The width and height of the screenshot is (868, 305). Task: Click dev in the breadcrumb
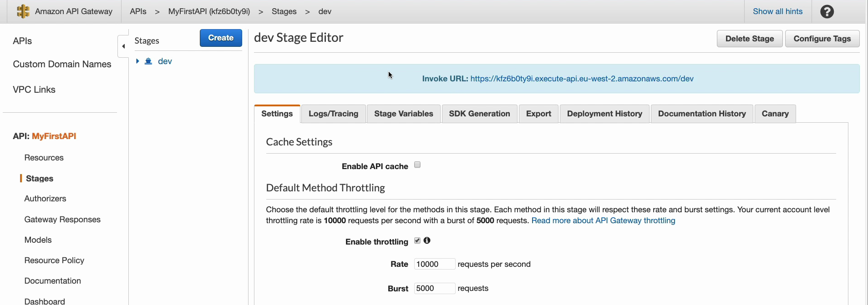325,11
